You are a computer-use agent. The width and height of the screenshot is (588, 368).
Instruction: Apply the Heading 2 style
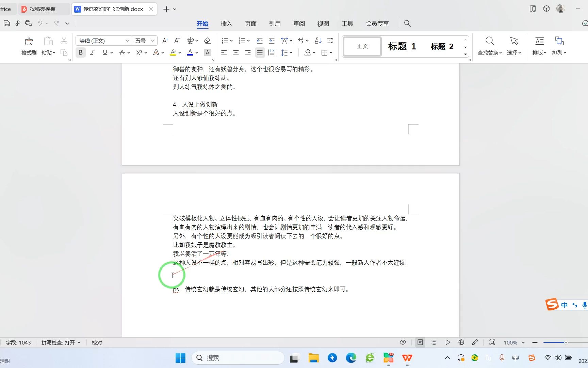click(x=442, y=46)
